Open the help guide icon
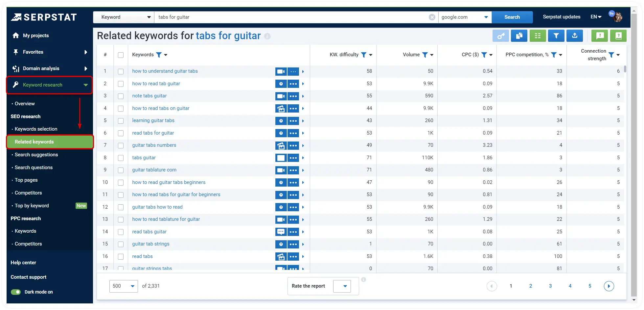This screenshot has height=310, width=644. pos(618,36)
